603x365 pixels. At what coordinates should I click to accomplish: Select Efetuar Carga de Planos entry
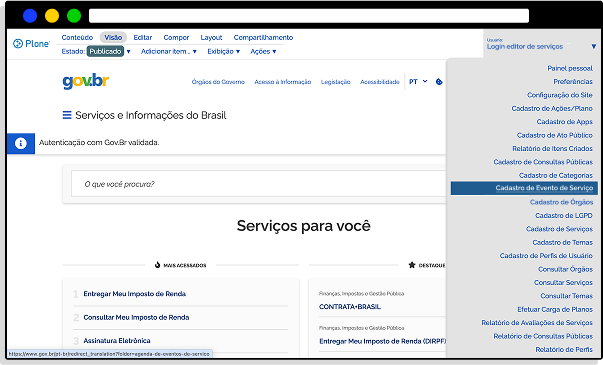(x=555, y=309)
